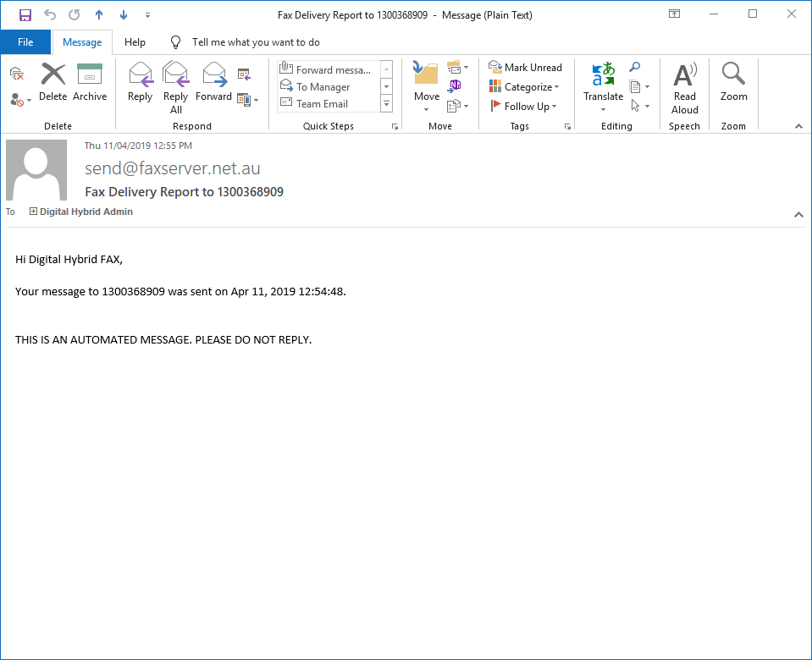
Task: Switch to the Help tab
Action: [x=135, y=42]
